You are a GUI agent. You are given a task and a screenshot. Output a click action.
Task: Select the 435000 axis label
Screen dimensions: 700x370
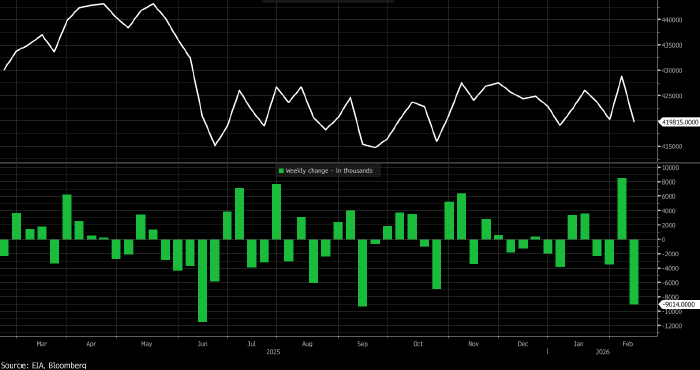click(x=672, y=46)
